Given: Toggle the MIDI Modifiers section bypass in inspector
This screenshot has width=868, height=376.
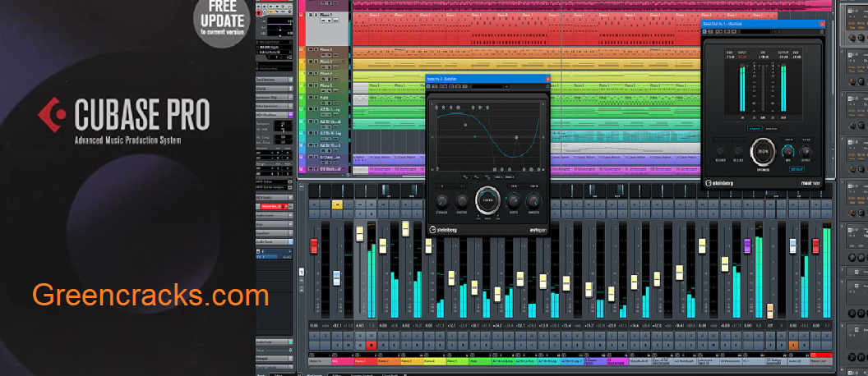Looking at the screenshot, I should click(x=289, y=114).
